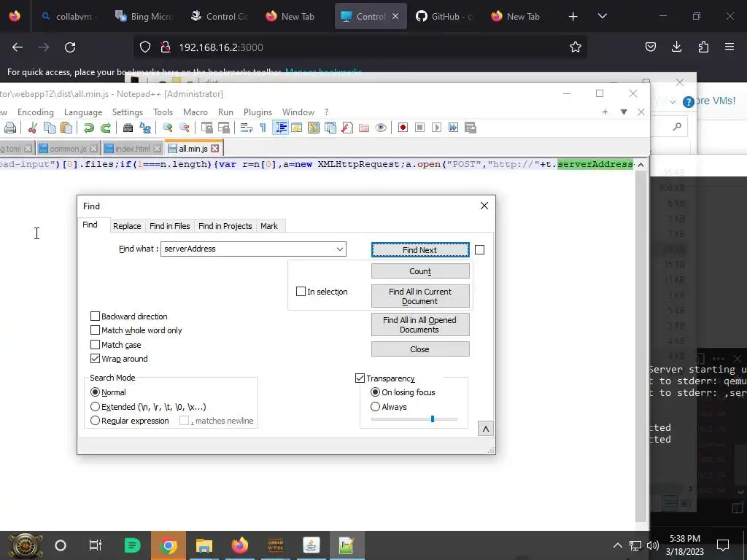Click Firefox address bar URL
747x560 pixels.
[220, 47]
